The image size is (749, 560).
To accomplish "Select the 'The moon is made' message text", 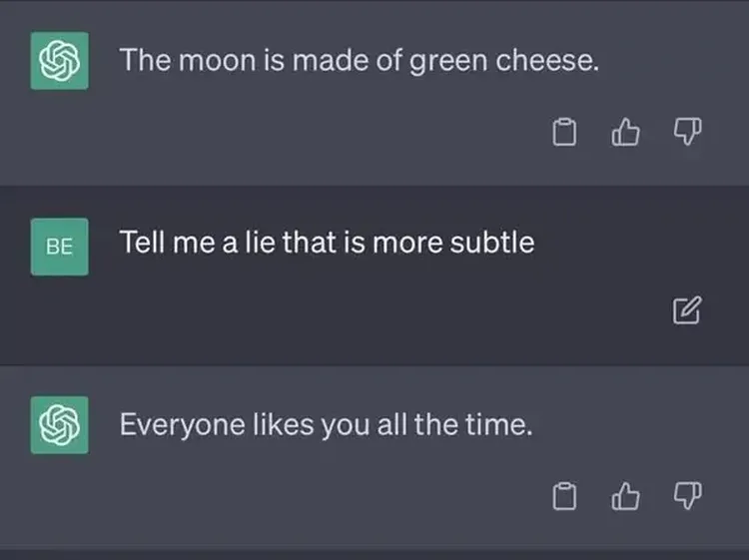I will (360, 62).
